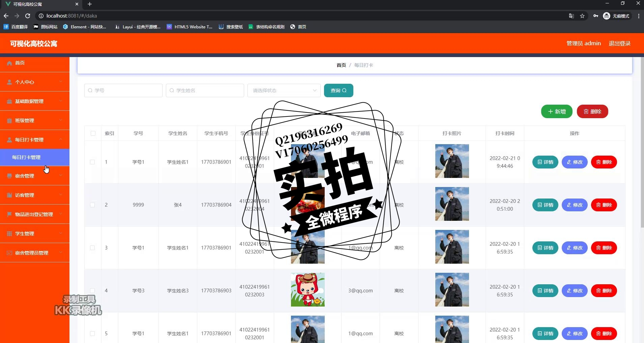This screenshot has width=644, height=343.
Task: Open the 百度翻译 bookmark
Action: (x=16, y=27)
